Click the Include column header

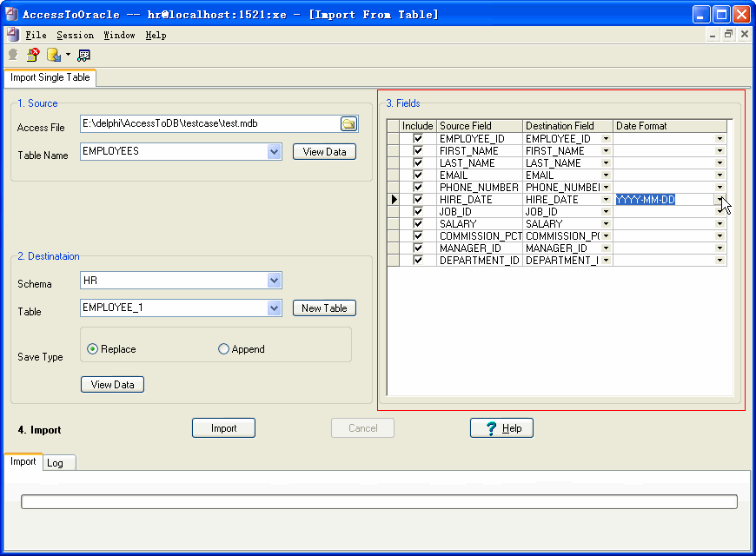coord(417,126)
